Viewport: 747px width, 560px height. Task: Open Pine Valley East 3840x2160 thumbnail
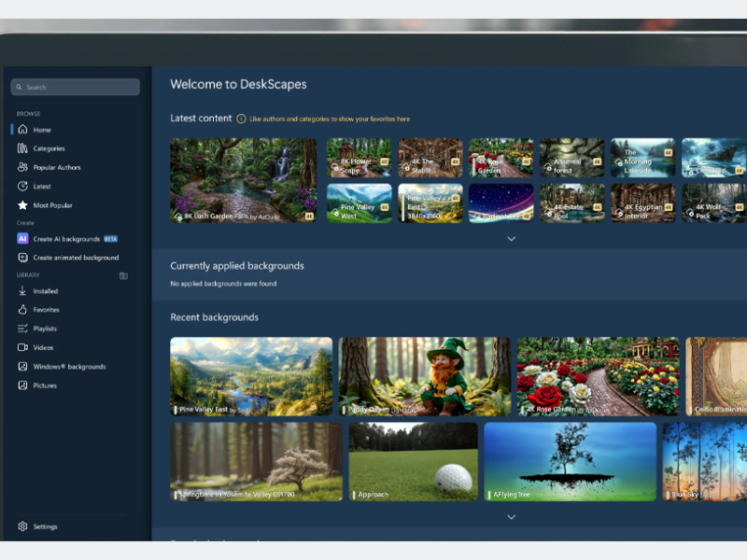[x=430, y=203]
